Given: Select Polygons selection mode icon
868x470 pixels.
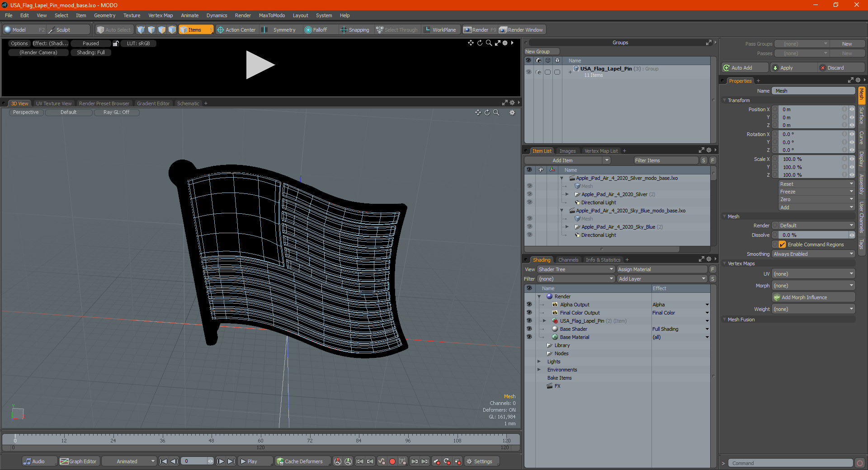Looking at the screenshot, I should click(x=162, y=30).
